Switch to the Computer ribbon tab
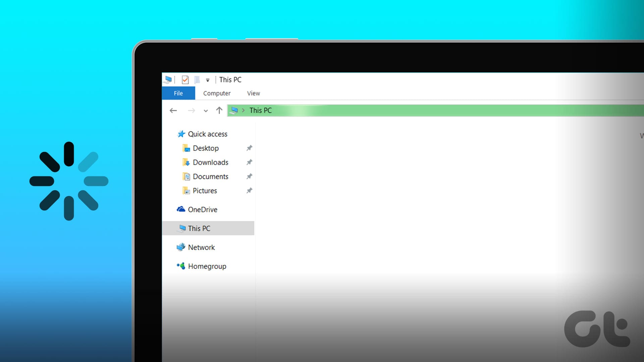The height and width of the screenshot is (362, 644). point(217,93)
